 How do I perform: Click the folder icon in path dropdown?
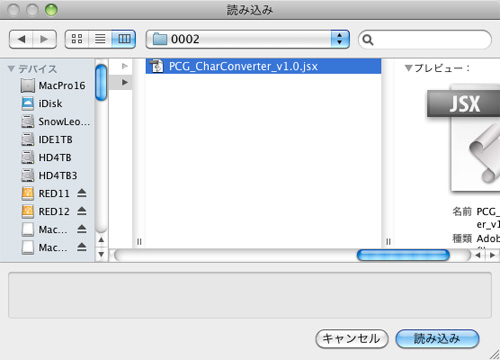[160, 39]
